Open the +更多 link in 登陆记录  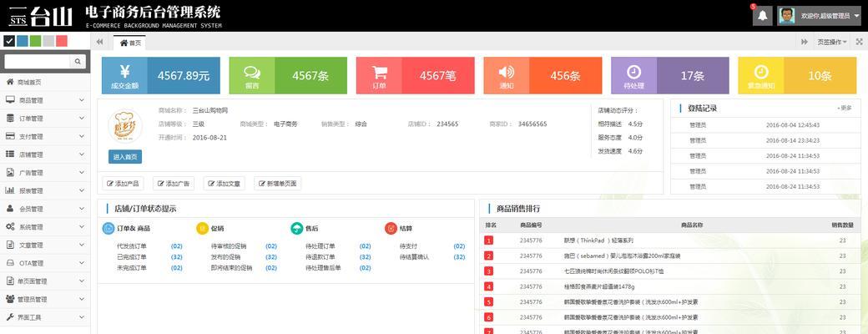845,108
